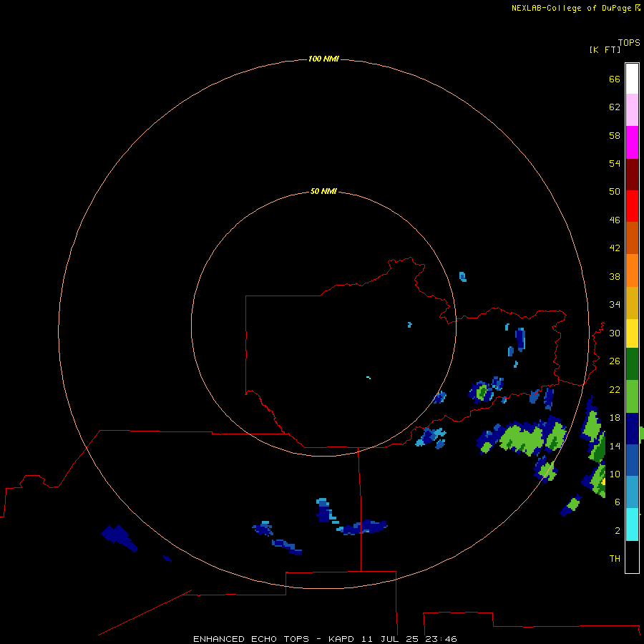The width and height of the screenshot is (644, 644).
Task: Click the '6' legend value
Action: pos(618,502)
